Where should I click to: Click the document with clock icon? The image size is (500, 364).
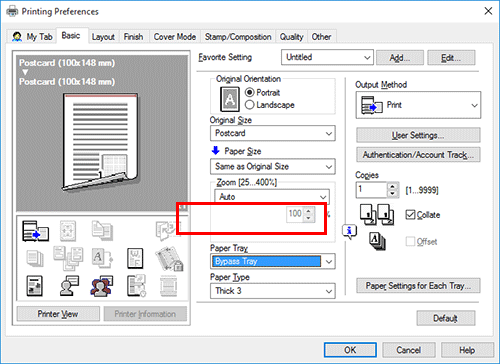point(136,286)
